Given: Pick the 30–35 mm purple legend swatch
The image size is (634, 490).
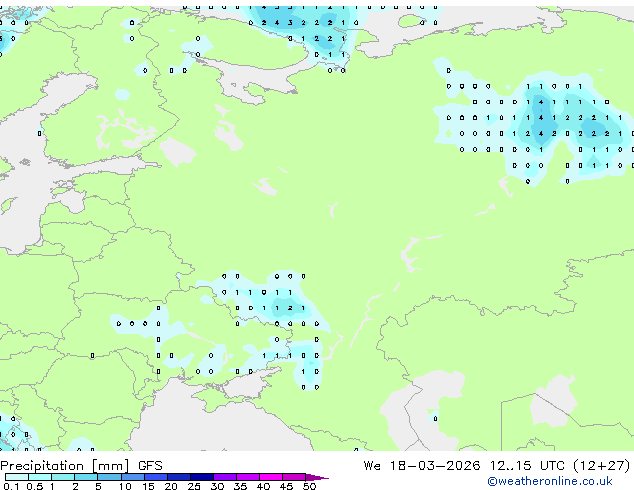Looking at the screenshot, I should pos(225,477).
